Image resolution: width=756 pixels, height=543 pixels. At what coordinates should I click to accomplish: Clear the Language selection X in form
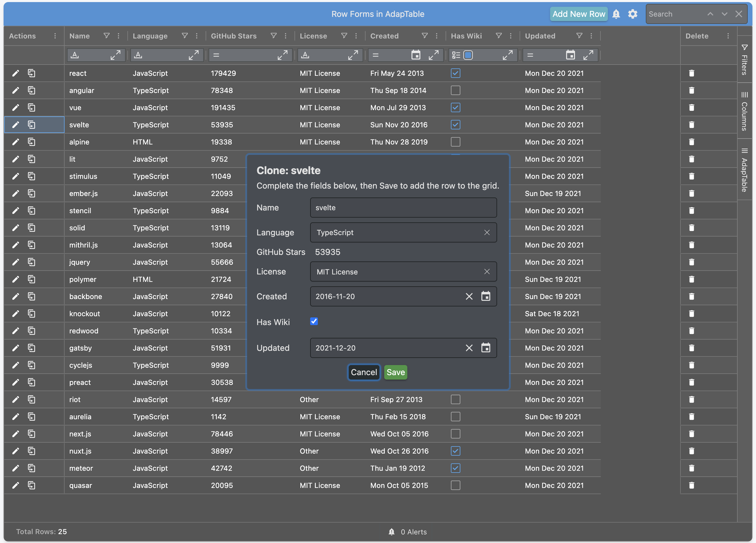point(487,232)
